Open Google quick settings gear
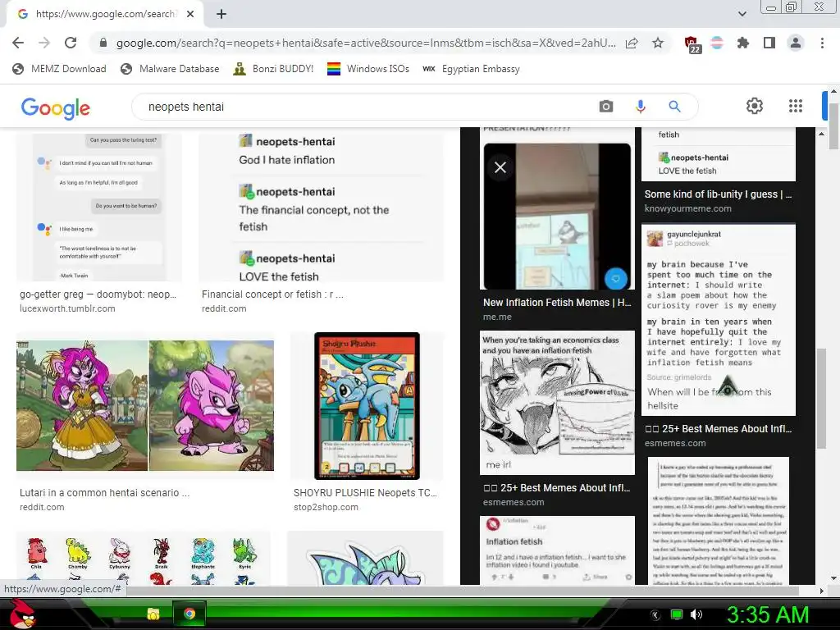This screenshot has height=630, width=840. 755,106
